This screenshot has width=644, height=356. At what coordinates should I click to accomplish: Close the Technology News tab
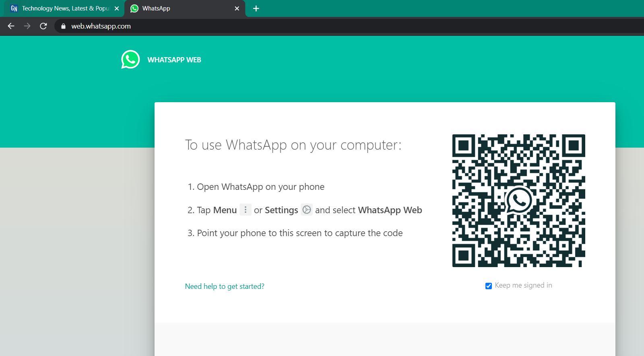coord(117,8)
